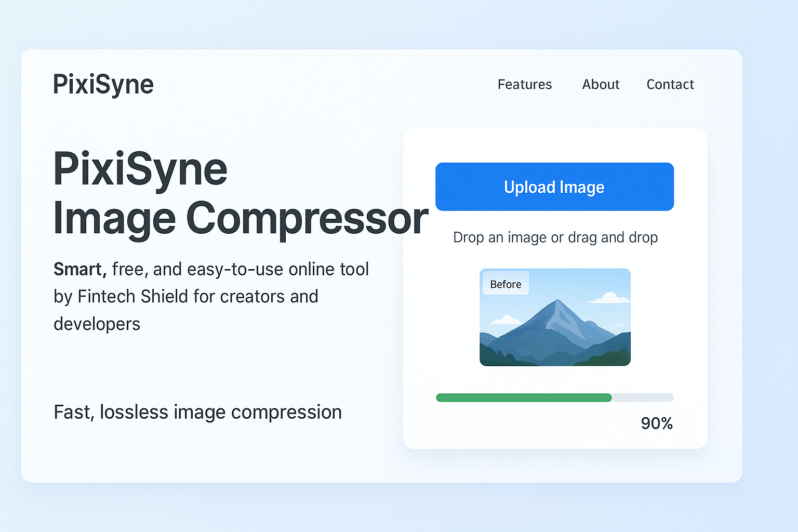The height and width of the screenshot is (532, 798).
Task: Select the Contact link
Action: pyautogui.click(x=670, y=84)
